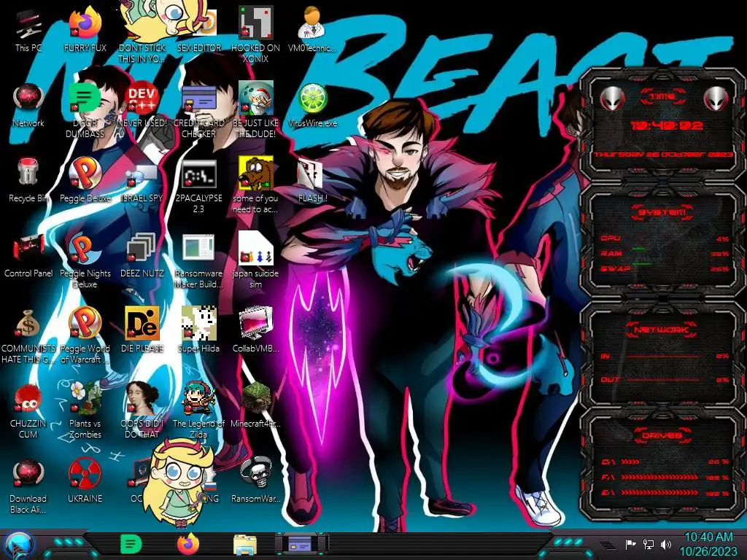Viewport: 747px width, 560px height.
Task: Click the right alien head on Time widget
Action: point(716,99)
